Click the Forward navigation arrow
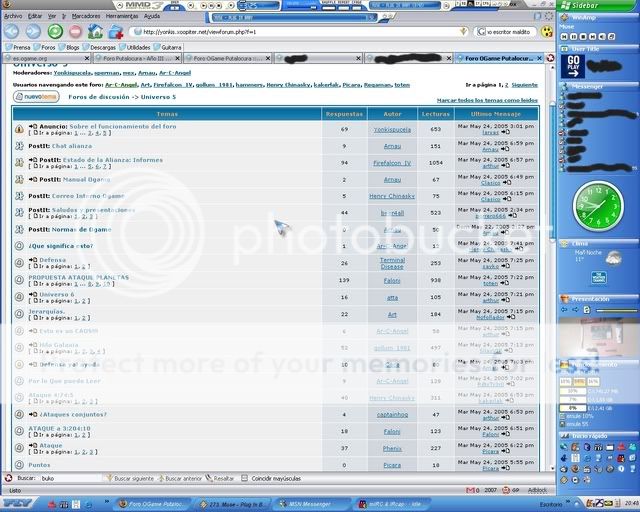The image size is (640, 512). pos(33,31)
